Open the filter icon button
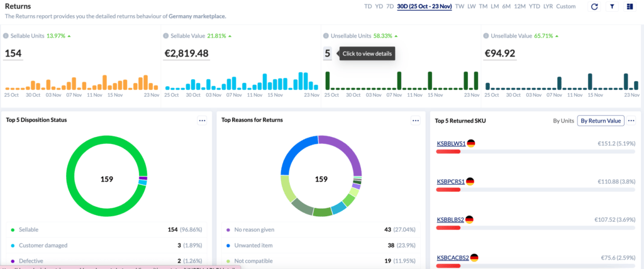This screenshot has width=644, height=269. click(x=612, y=6)
